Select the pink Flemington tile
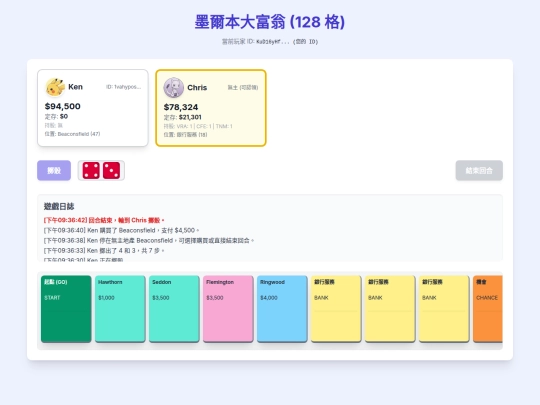Screen dimensions: 540x405 point(228,309)
